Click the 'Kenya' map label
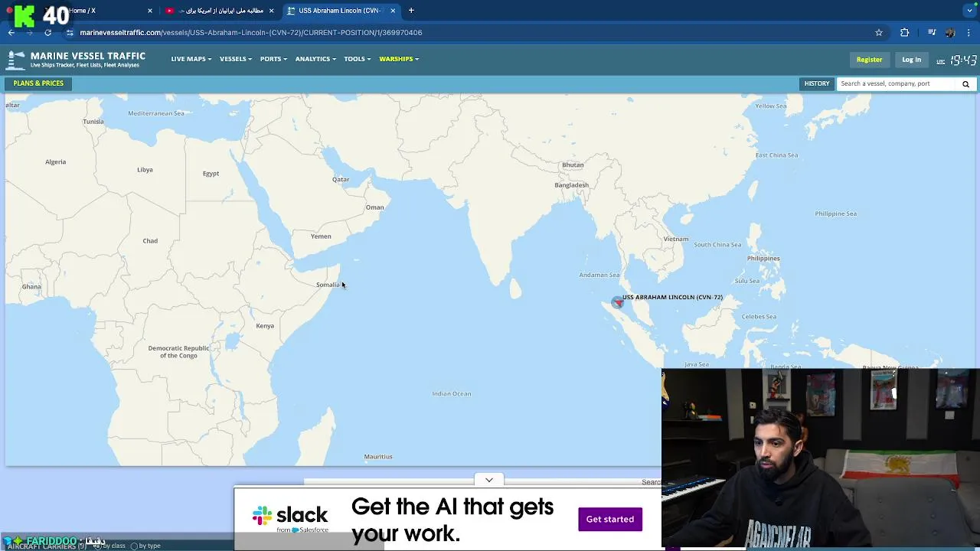The image size is (980, 551). click(x=265, y=326)
